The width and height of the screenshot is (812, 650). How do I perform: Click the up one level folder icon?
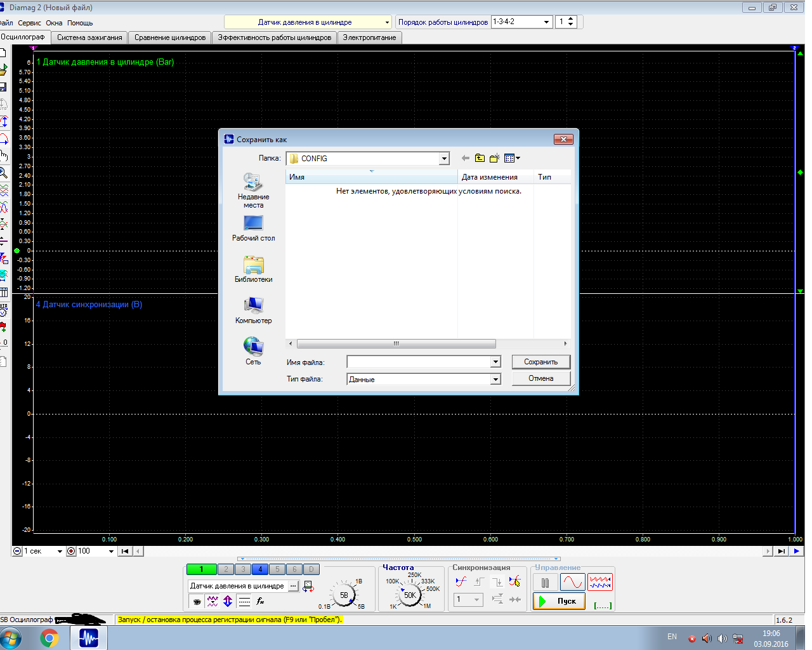[x=480, y=158]
